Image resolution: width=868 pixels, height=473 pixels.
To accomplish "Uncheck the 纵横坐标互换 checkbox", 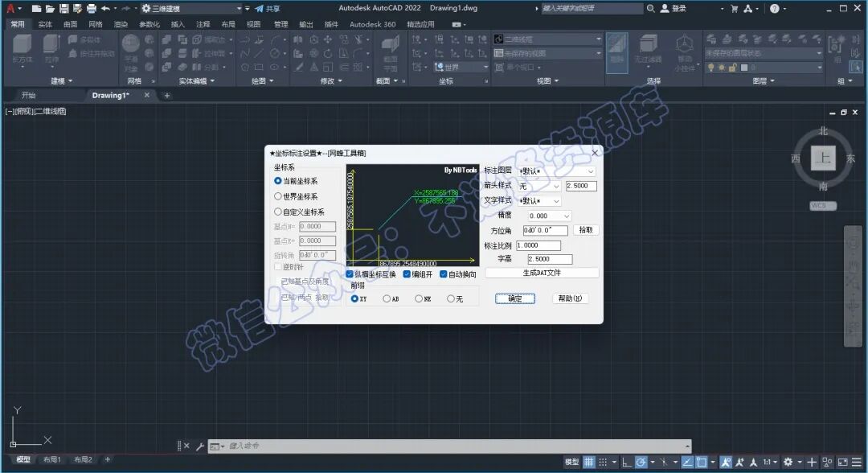I will pyautogui.click(x=350, y=274).
